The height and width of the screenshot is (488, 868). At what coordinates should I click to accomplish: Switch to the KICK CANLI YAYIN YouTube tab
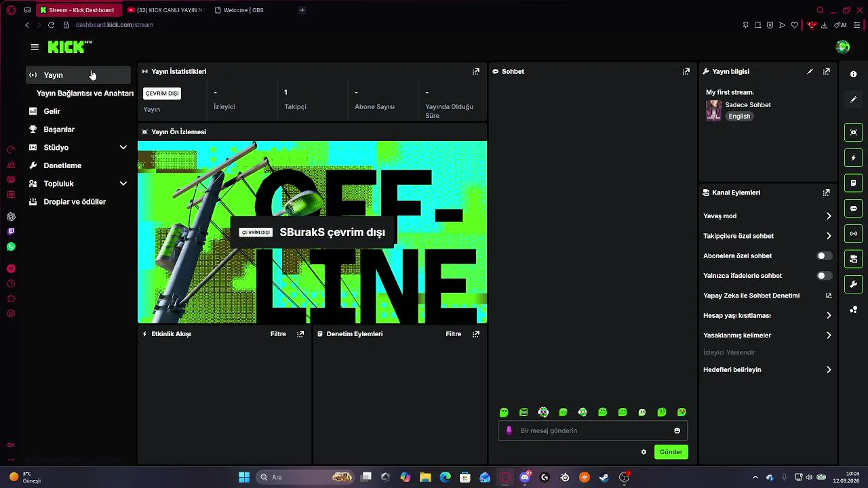(x=165, y=10)
